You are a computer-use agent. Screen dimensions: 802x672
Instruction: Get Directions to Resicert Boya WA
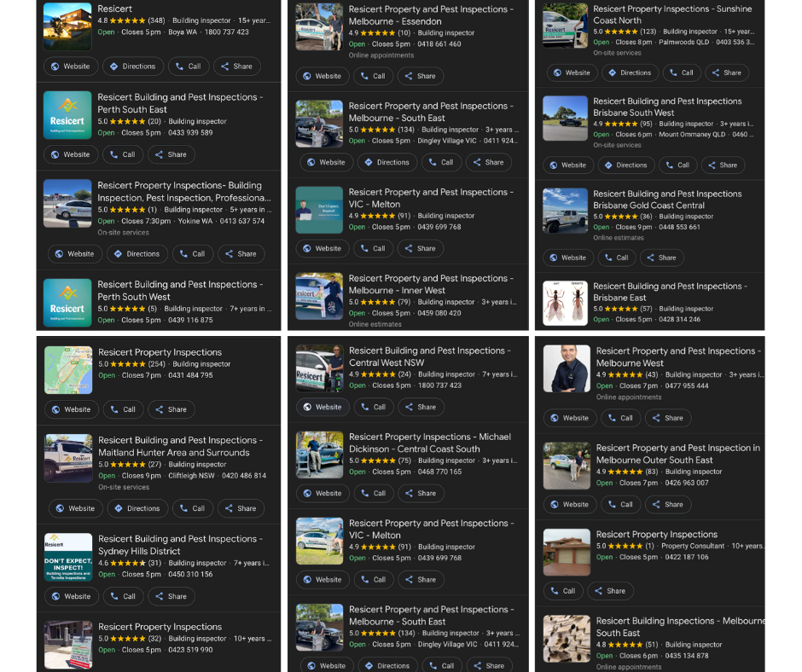[x=133, y=67]
